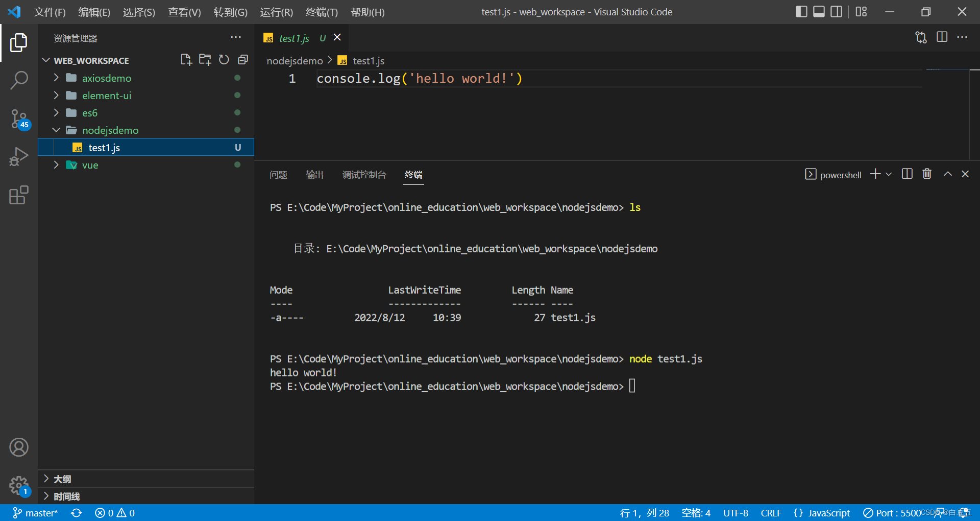The height and width of the screenshot is (521, 980).
Task: Collapse the WEB_WORKSPACE root section
Action: coord(46,60)
